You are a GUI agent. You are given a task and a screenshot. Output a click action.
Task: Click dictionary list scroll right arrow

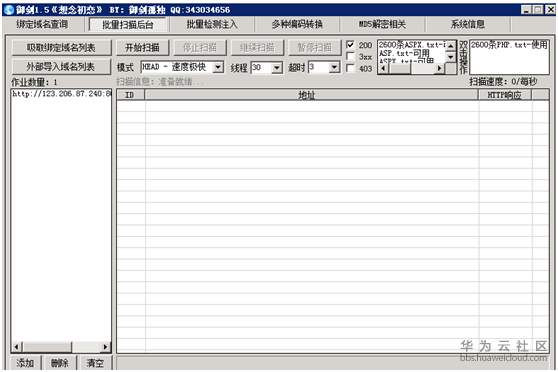click(440, 68)
